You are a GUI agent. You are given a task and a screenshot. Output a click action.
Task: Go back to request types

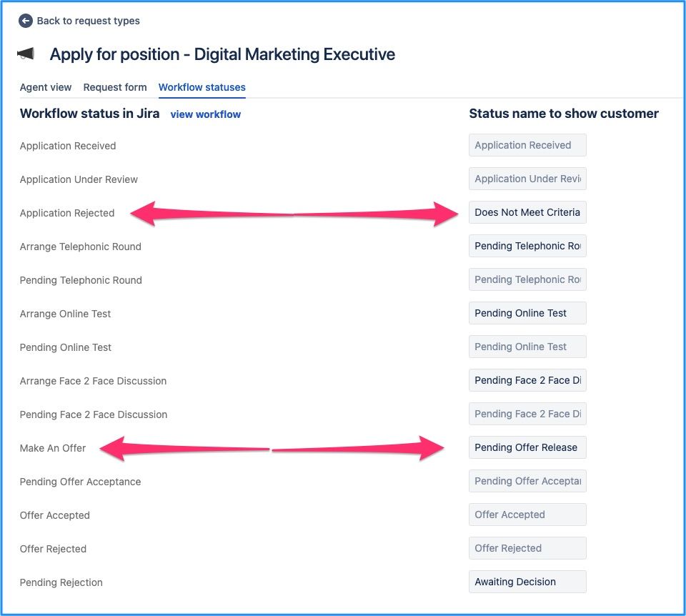(88, 21)
